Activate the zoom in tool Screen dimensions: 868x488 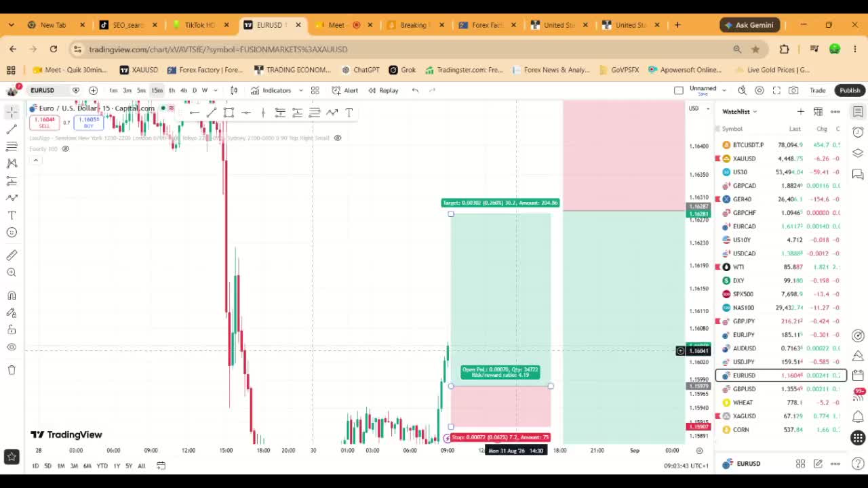click(x=12, y=272)
